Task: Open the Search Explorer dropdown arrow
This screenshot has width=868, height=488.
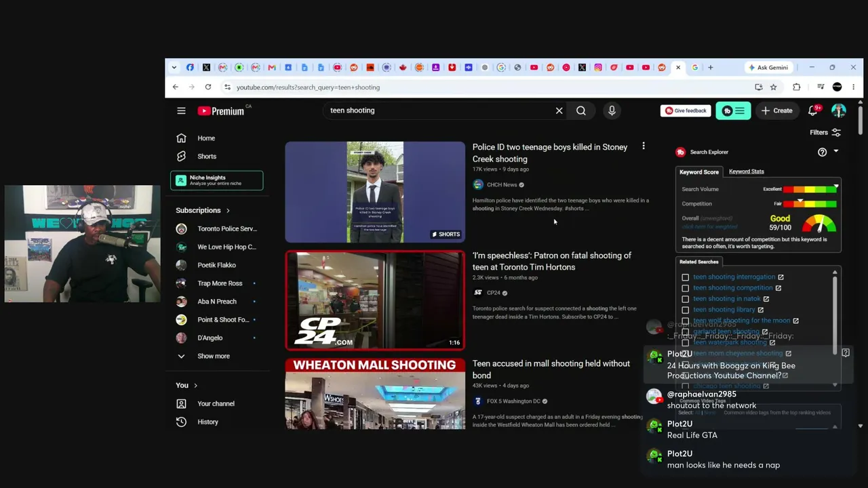Action: tap(835, 151)
